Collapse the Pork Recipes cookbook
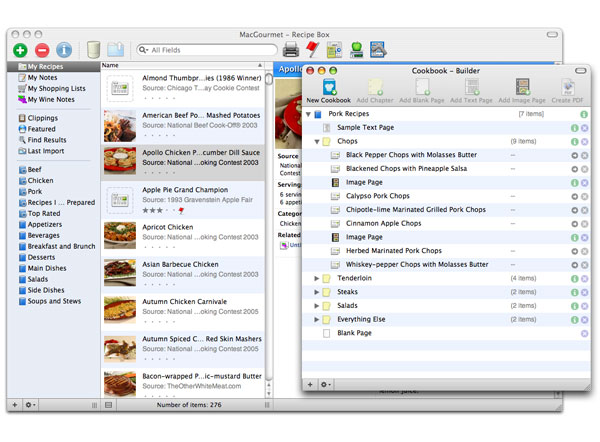The image size is (600, 442). point(308,114)
